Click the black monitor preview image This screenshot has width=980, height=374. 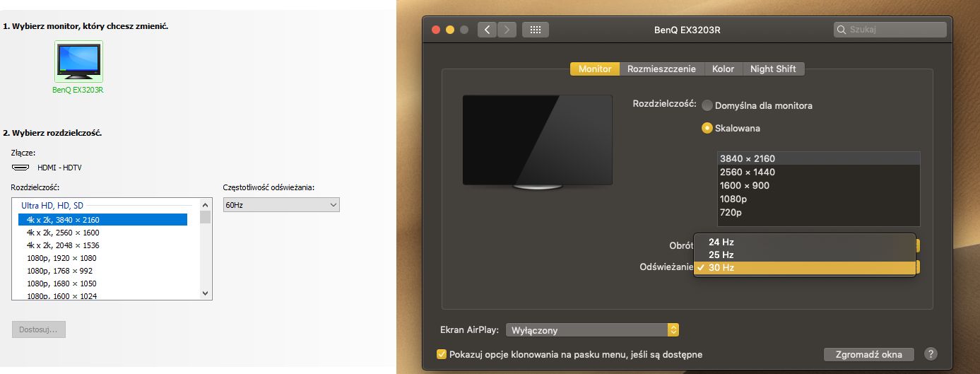click(x=537, y=141)
